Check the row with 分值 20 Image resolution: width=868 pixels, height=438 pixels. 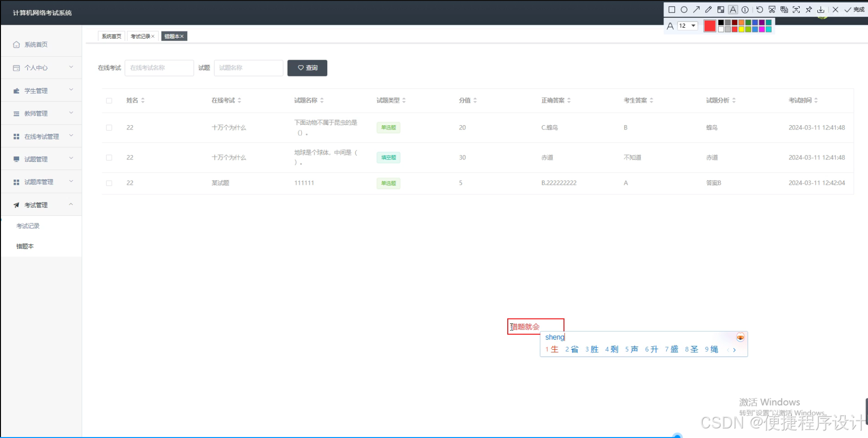tap(109, 128)
